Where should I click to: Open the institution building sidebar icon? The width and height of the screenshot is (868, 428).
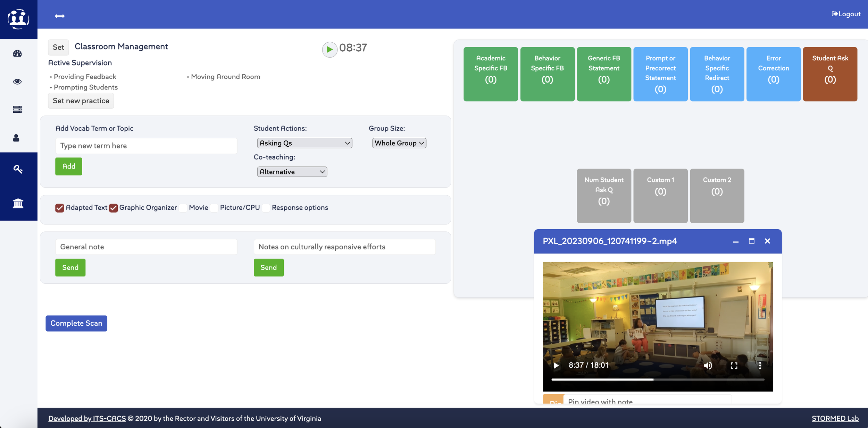point(18,203)
